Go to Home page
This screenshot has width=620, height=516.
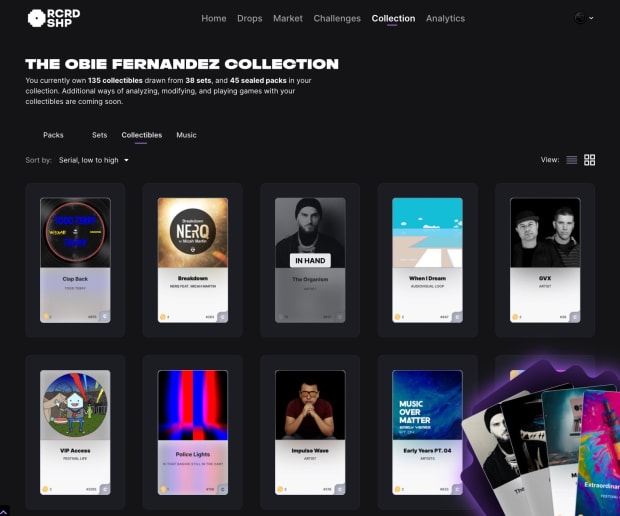pyautogui.click(x=214, y=18)
